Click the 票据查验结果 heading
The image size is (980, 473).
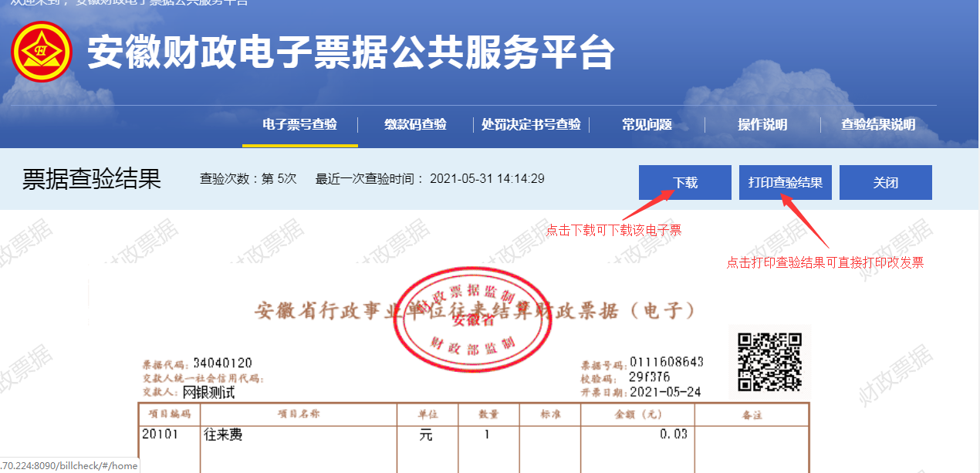(x=92, y=179)
